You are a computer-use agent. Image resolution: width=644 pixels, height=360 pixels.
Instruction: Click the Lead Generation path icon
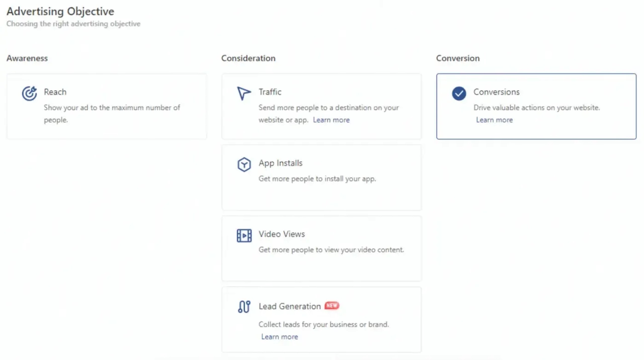[x=244, y=307]
